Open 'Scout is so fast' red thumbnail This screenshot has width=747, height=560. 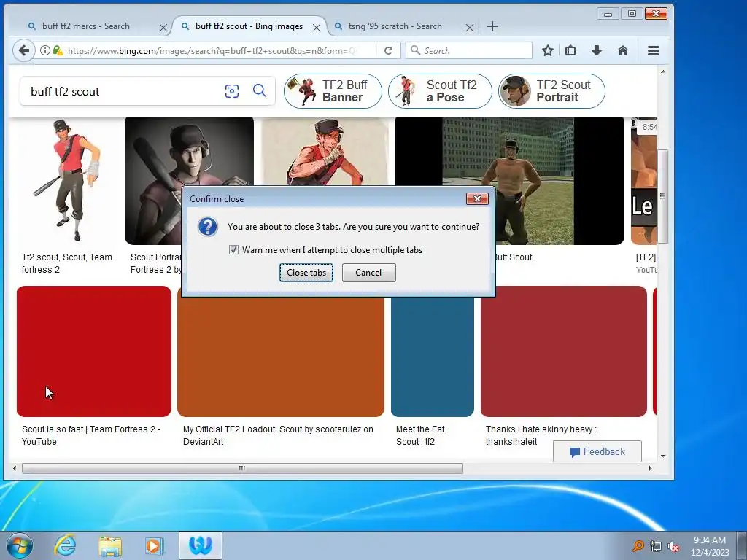94,351
